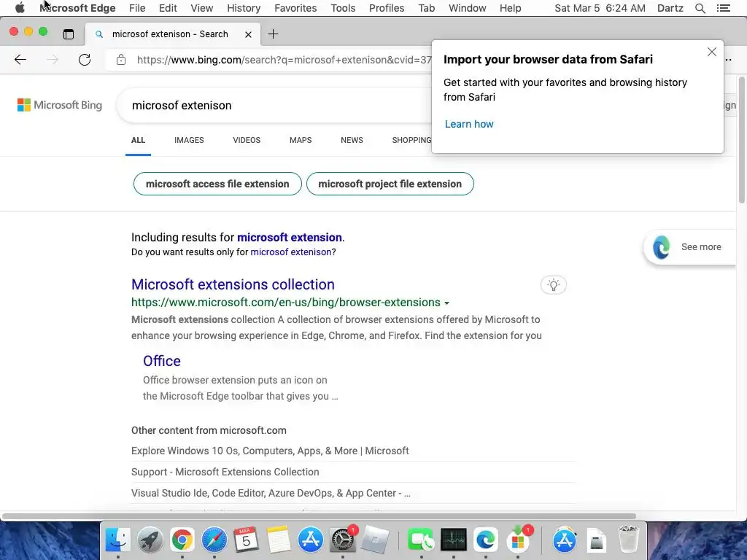Open Calendar from the dock
747x560 pixels.
tap(246, 540)
